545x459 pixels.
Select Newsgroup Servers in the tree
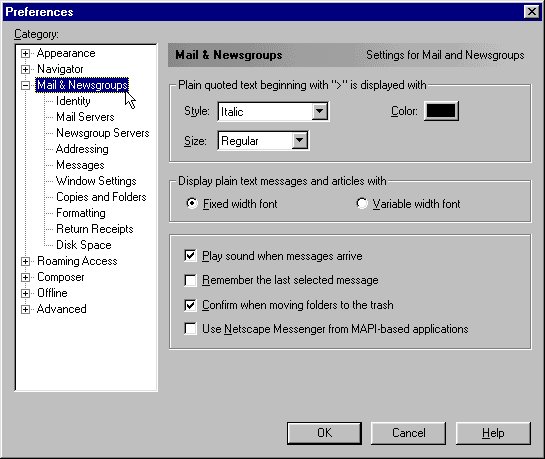tap(103, 133)
